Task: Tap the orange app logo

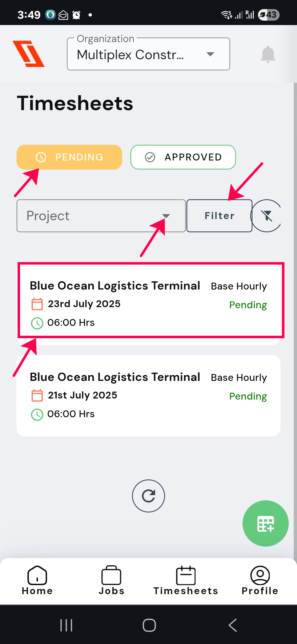Action: 29,54
